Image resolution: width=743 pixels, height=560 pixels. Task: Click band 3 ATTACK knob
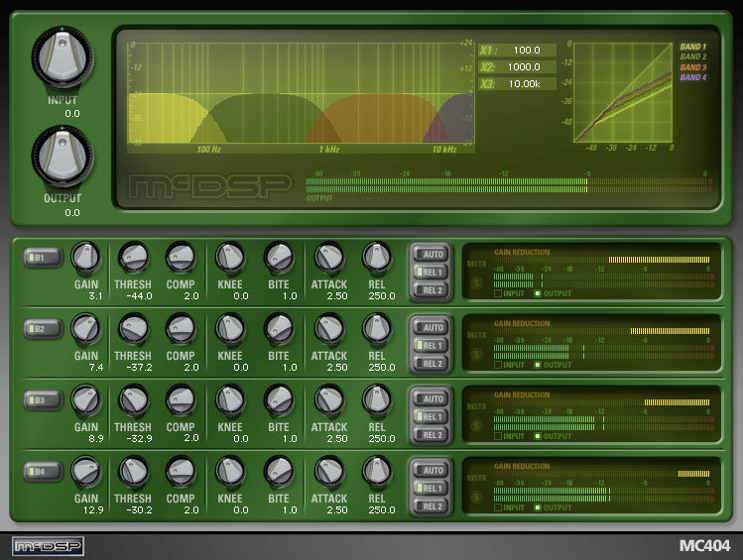(x=329, y=399)
